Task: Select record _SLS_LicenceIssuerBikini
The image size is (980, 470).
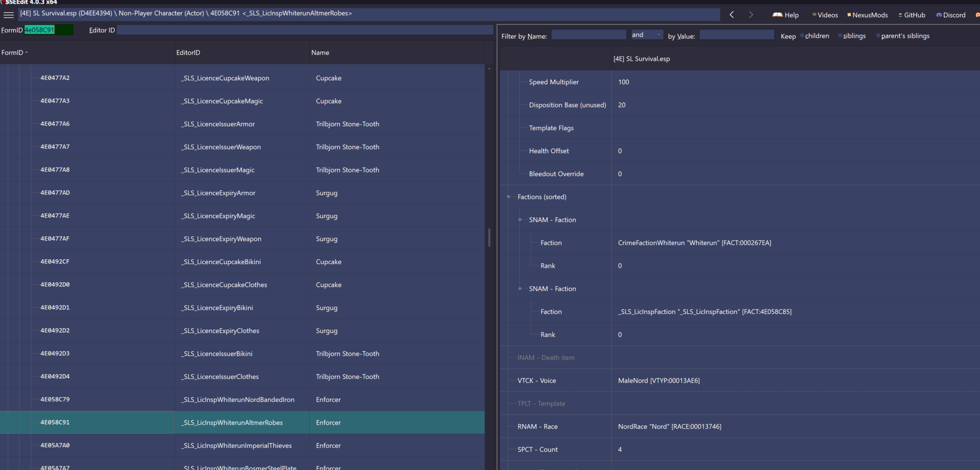Action: (242, 354)
